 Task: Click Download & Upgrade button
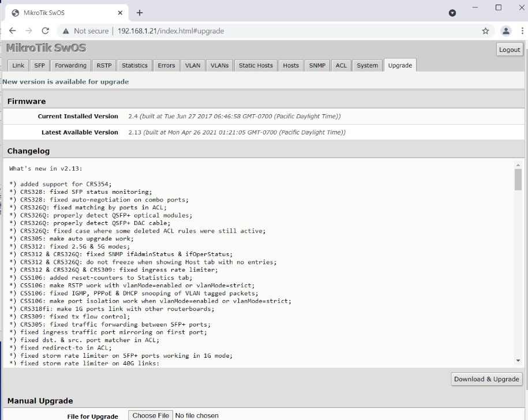pos(486,379)
